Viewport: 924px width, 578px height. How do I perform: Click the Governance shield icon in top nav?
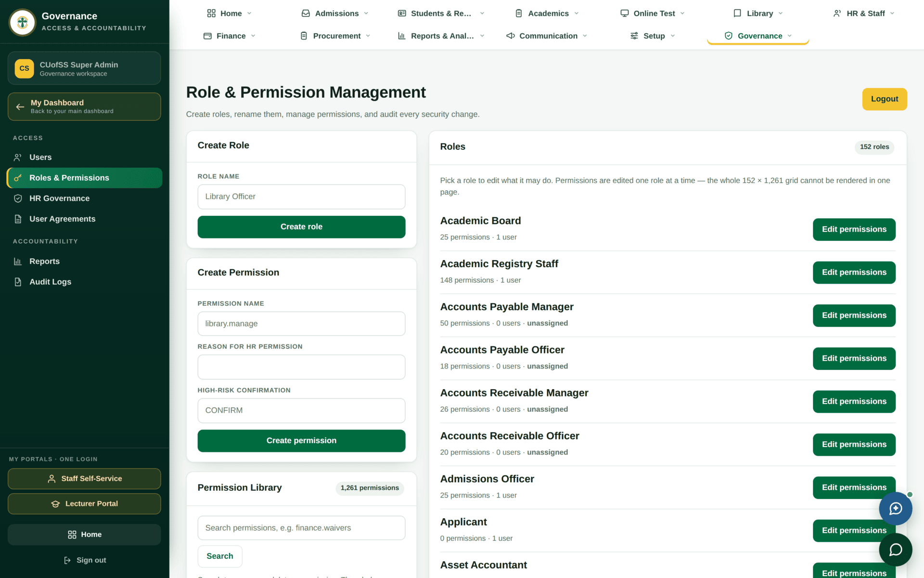[729, 36]
